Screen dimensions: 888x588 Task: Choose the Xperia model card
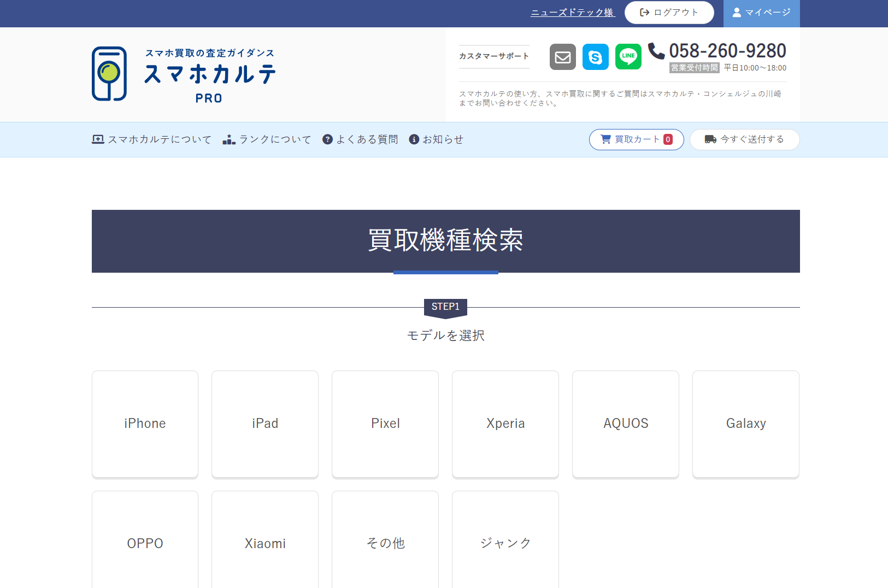(505, 424)
